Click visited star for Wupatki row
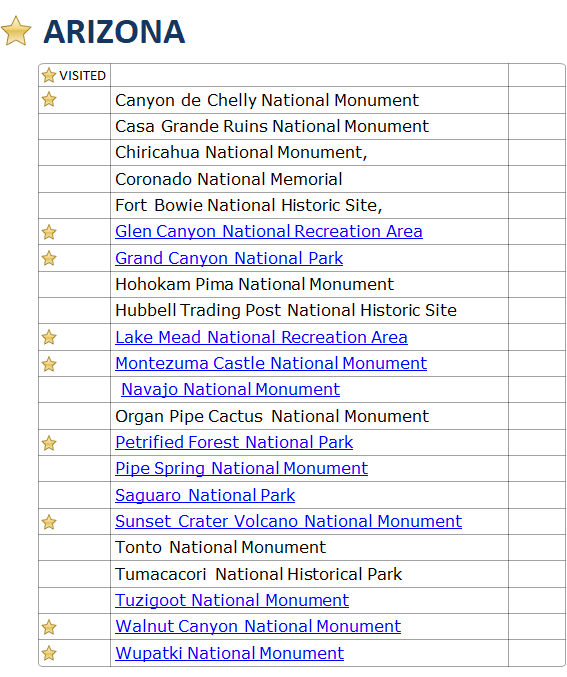Viewport: 567px width, 677px height. coord(49,653)
